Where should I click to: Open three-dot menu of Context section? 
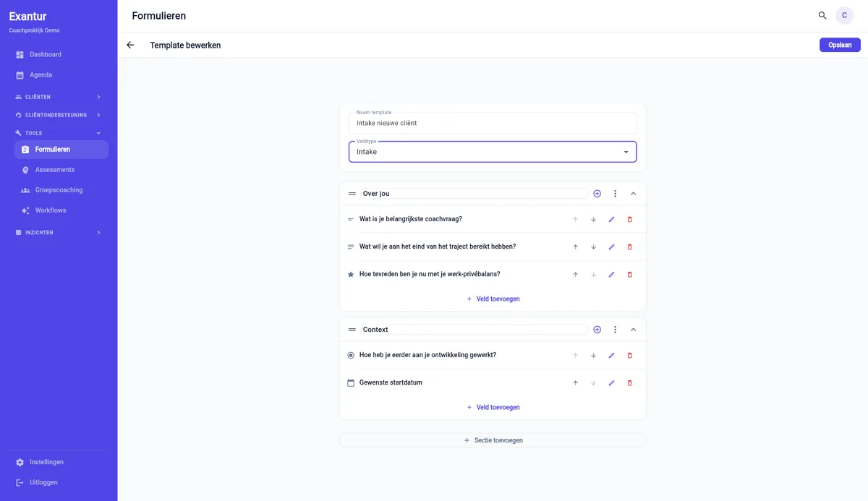tap(615, 330)
